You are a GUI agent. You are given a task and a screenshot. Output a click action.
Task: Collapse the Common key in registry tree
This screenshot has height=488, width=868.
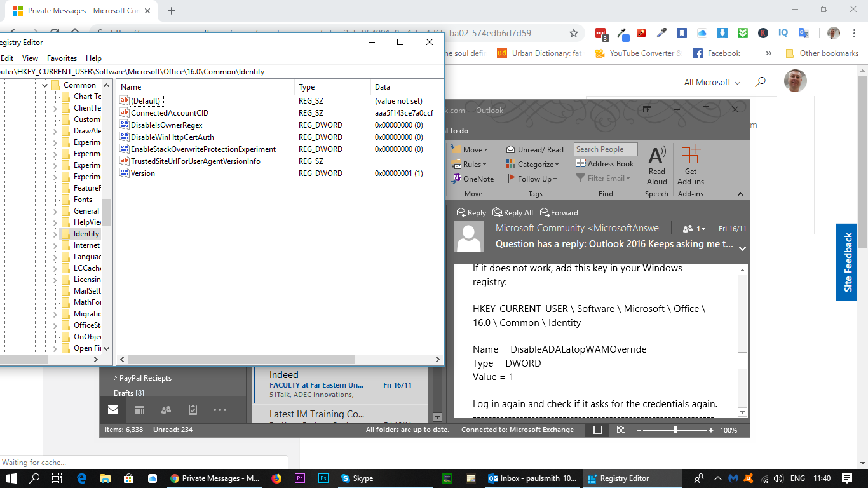(x=45, y=85)
